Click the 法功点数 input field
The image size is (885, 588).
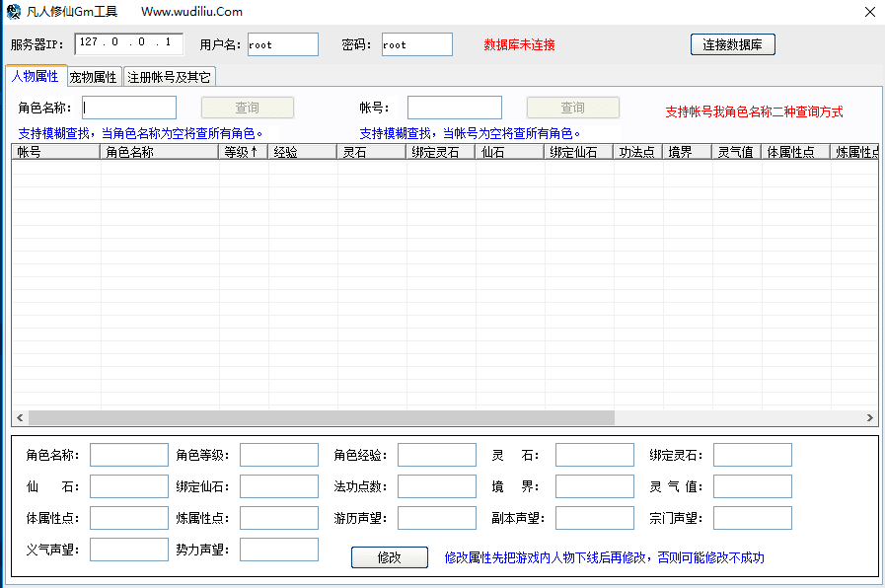pyautogui.click(x=437, y=486)
